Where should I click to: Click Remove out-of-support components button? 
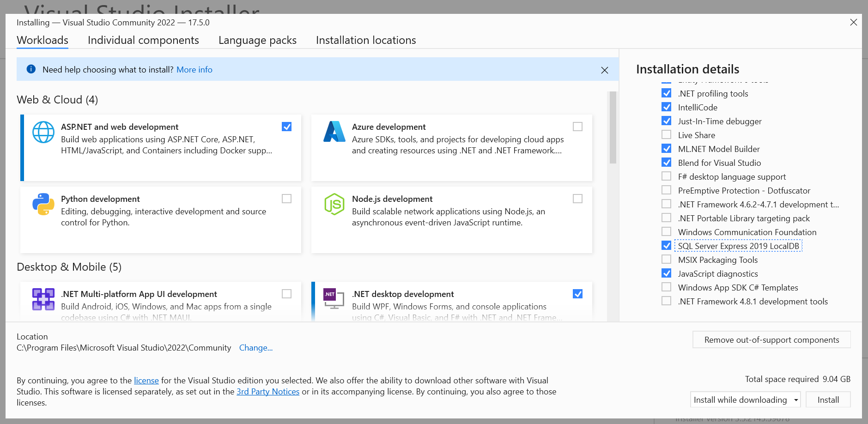coord(771,339)
